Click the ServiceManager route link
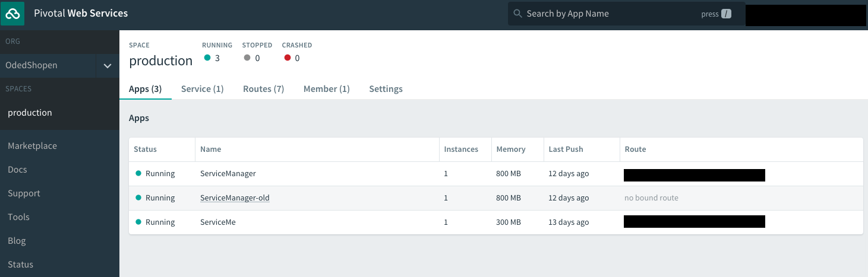Screen dimensions: 868x277 pyautogui.click(x=695, y=175)
